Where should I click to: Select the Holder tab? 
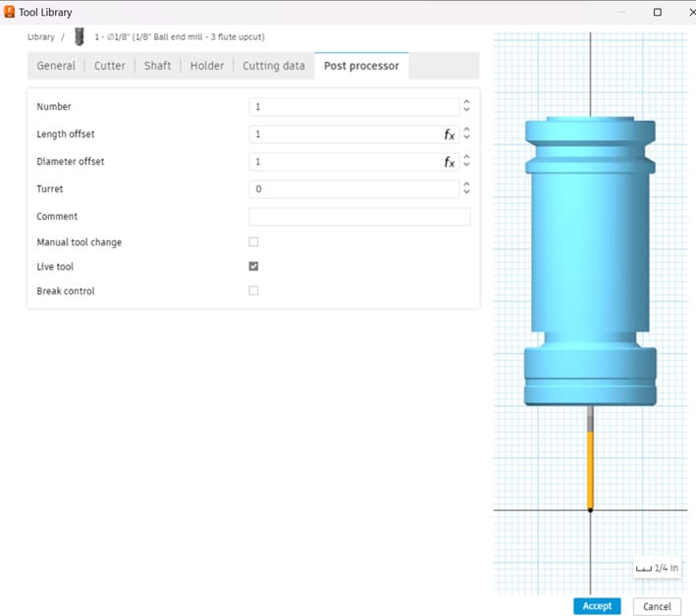pyautogui.click(x=207, y=66)
